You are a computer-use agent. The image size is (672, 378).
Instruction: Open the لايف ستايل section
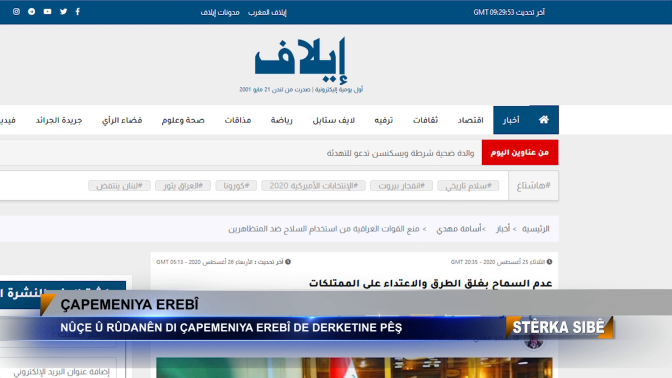(333, 120)
